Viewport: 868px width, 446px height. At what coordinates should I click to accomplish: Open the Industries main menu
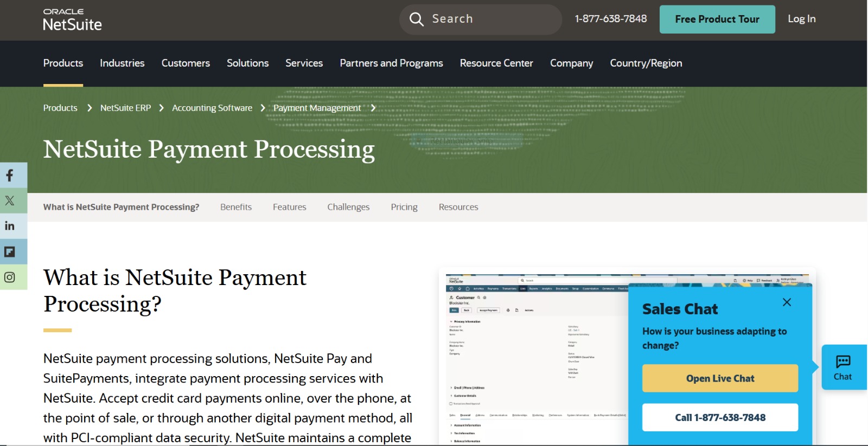coord(122,63)
